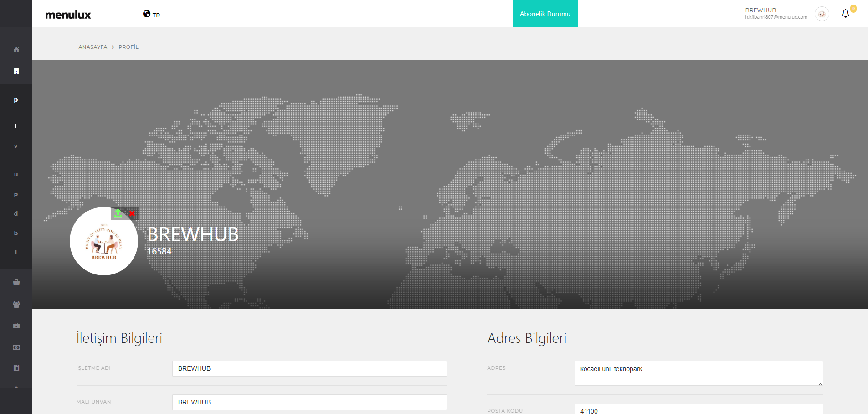Select the bold 'P' sidebar submenu item
This screenshot has height=414, width=868.
pos(16,101)
